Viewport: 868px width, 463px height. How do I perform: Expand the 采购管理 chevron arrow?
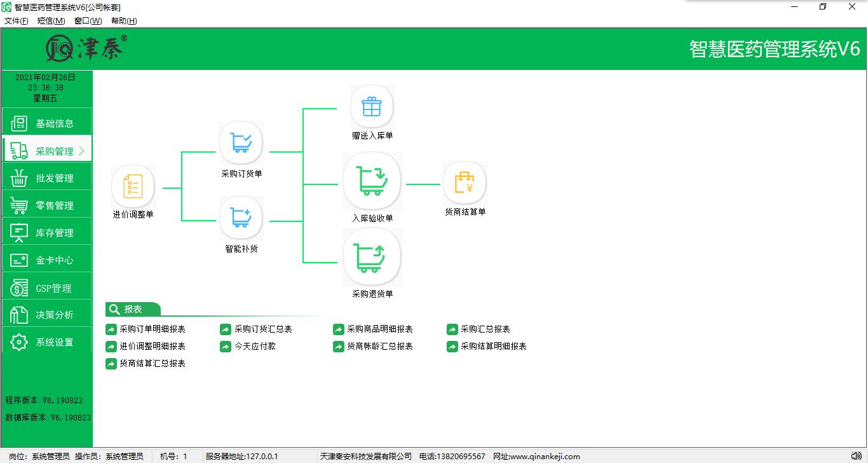pos(81,151)
